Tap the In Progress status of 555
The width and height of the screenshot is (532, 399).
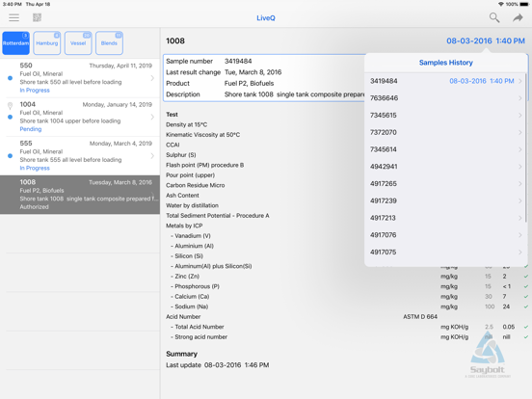(35, 169)
